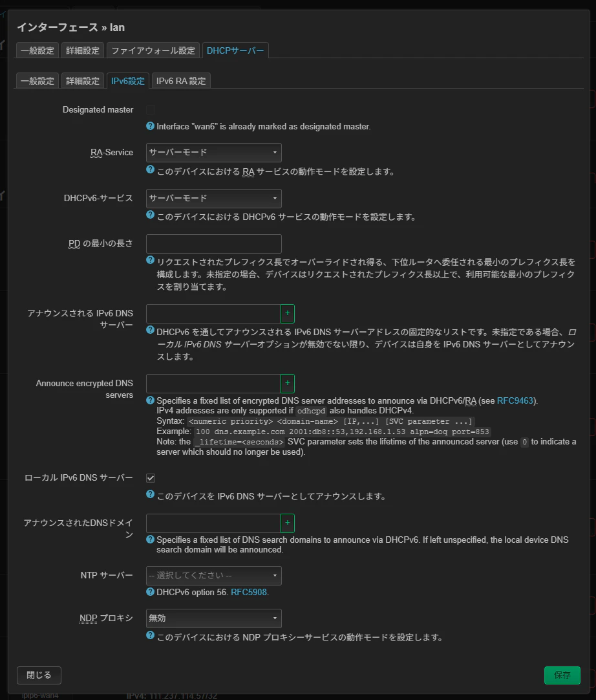Viewport: 596px width, 700px height.
Task: Click help icon under NDP プロキシ dropdown
Action: 151,635
